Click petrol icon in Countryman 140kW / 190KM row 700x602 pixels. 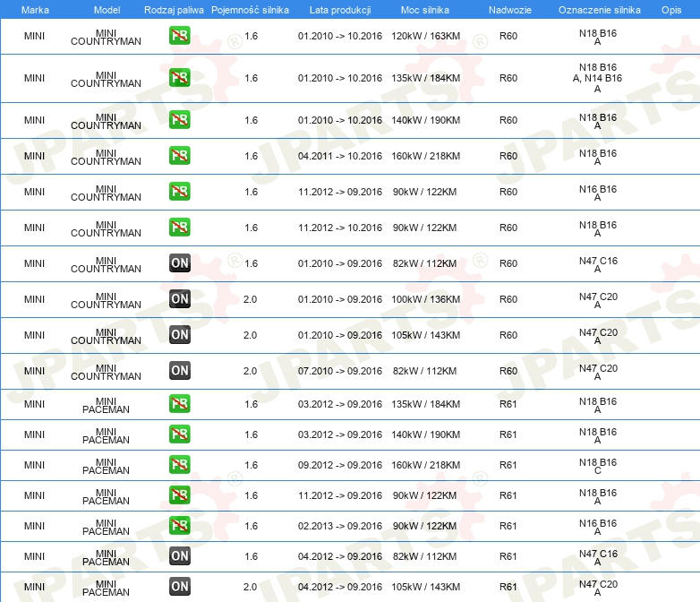click(x=179, y=120)
